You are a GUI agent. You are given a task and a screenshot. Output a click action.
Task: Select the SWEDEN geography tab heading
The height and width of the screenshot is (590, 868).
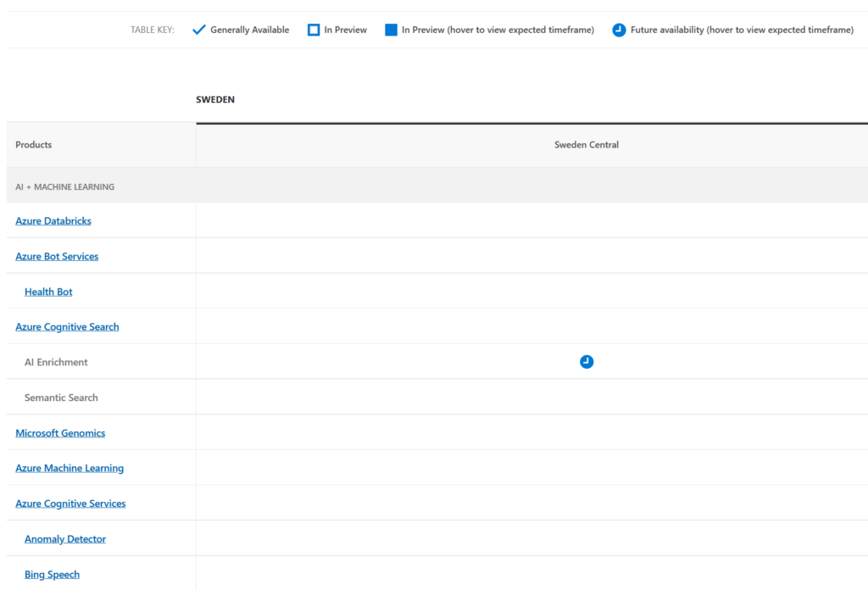click(x=215, y=100)
